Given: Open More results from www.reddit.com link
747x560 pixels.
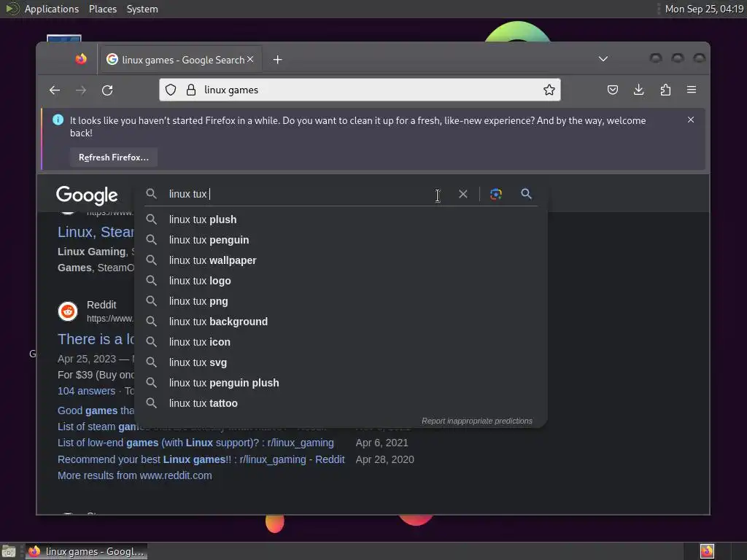Looking at the screenshot, I should click(x=135, y=475).
